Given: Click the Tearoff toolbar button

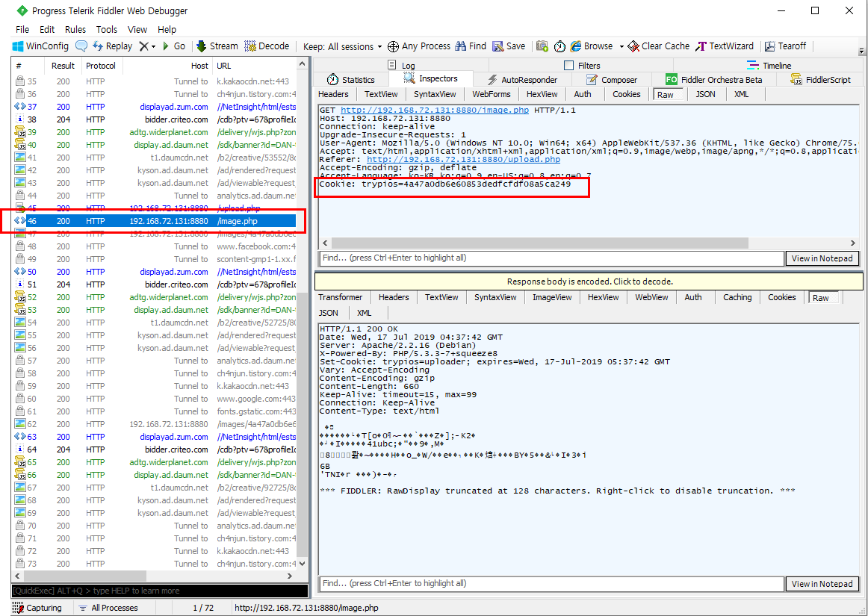Looking at the screenshot, I should point(786,46).
